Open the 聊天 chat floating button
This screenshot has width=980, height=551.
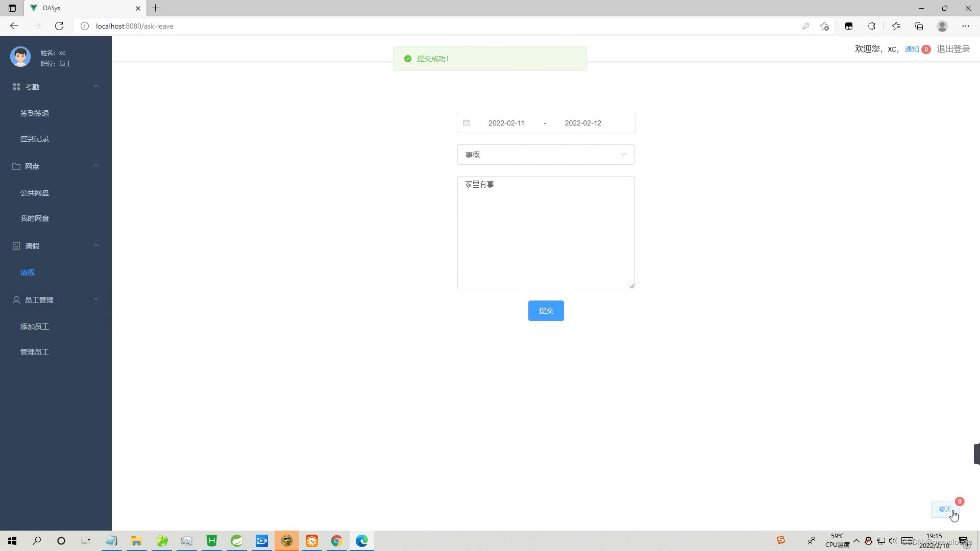click(945, 509)
